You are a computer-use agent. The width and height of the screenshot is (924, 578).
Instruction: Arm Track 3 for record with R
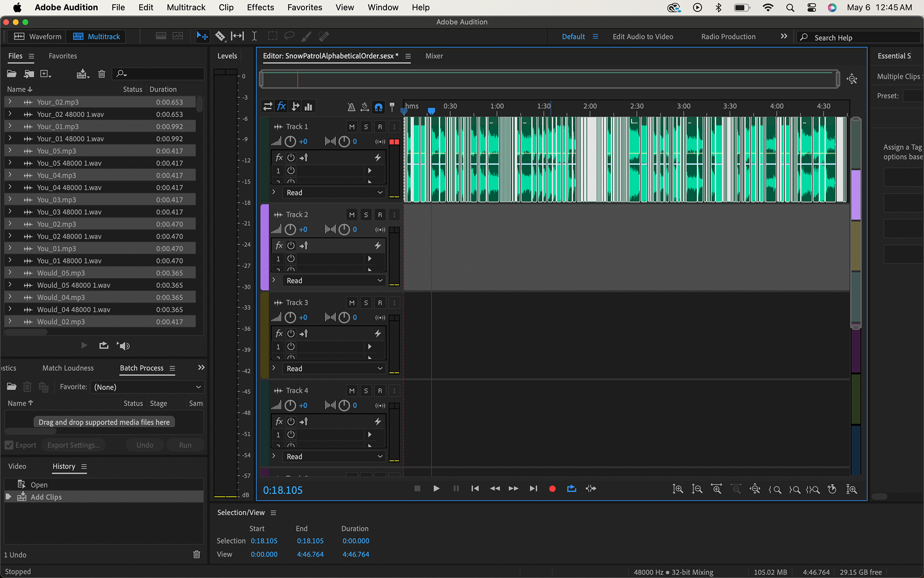point(380,303)
